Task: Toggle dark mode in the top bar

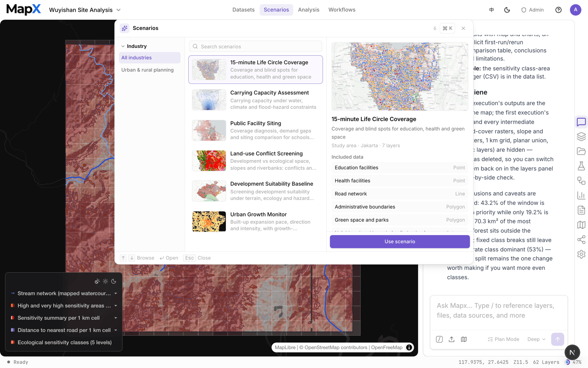Action: point(507,10)
